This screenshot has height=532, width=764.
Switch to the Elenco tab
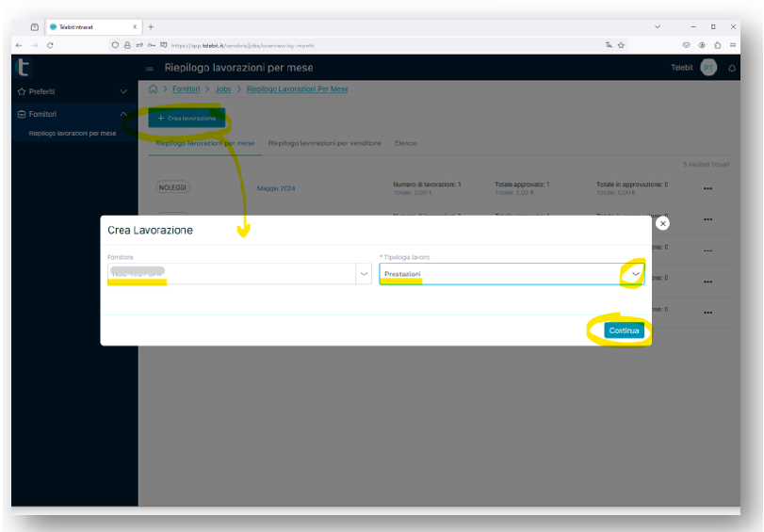[405, 143]
